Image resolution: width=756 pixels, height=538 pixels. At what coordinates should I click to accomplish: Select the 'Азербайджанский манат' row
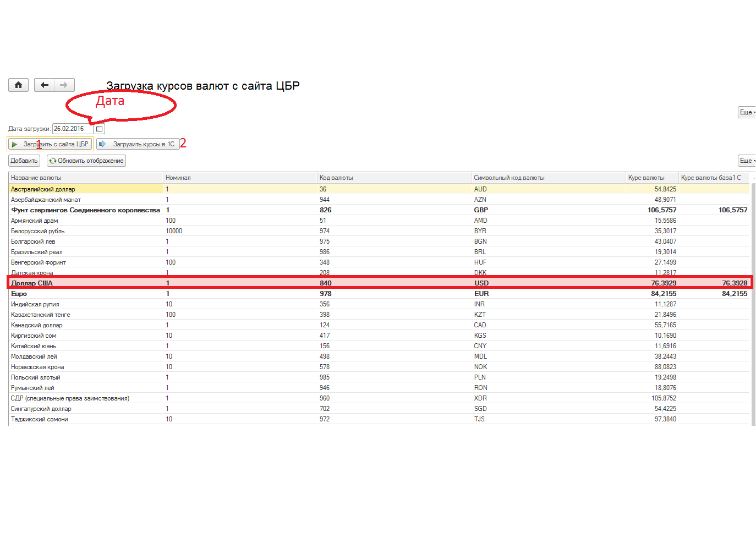point(379,200)
